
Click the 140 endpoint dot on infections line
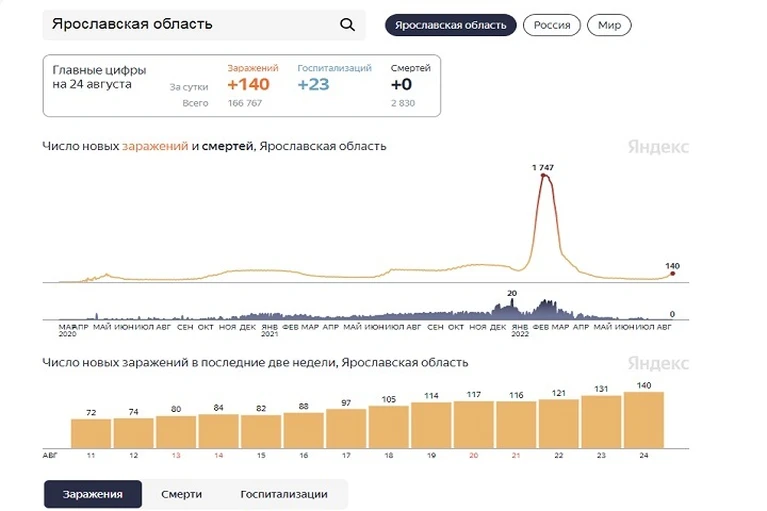[673, 273]
